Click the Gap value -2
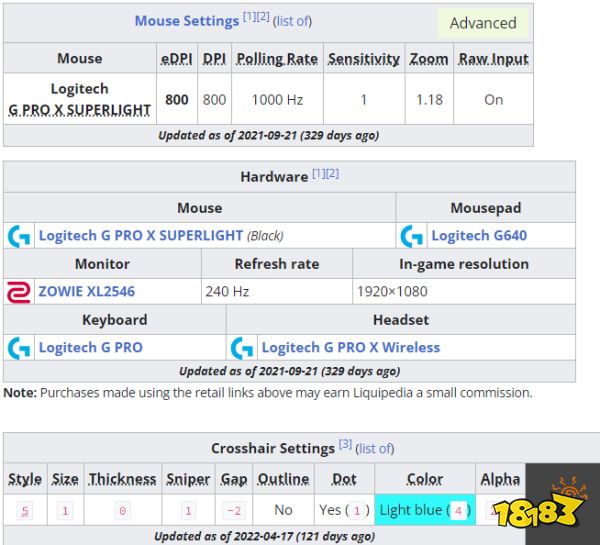 pos(234,511)
